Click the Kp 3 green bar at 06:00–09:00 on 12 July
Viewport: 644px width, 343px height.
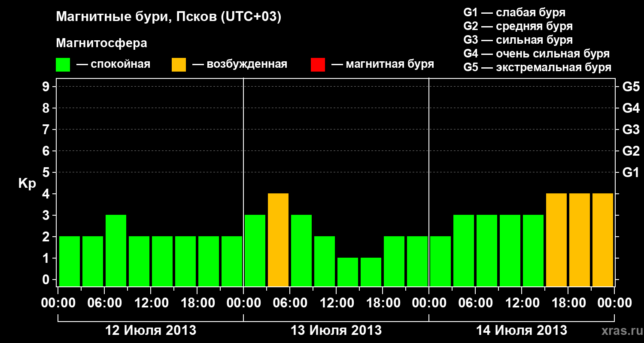(116, 250)
